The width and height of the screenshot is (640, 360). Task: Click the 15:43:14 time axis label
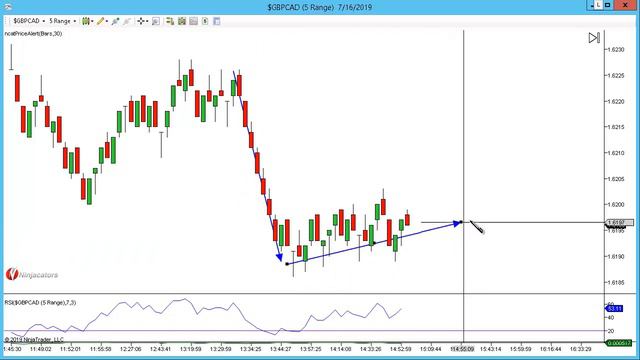[x=490, y=349]
